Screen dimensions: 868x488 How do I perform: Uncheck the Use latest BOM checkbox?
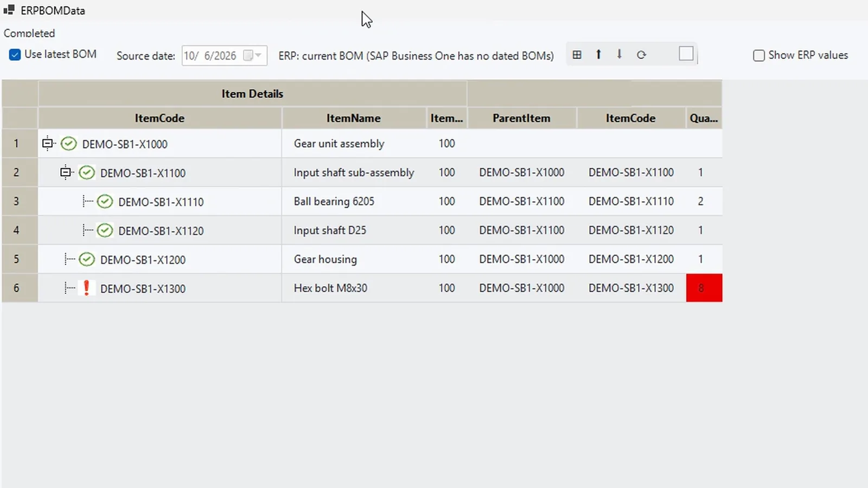pyautogui.click(x=15, y=55)
